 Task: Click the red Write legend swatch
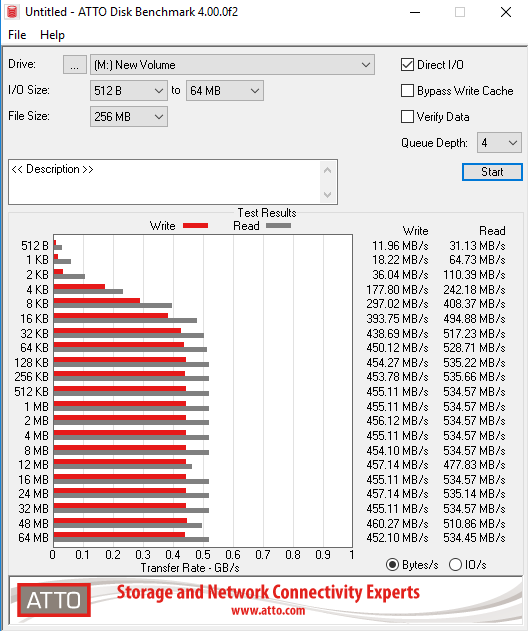click(196, 226)
